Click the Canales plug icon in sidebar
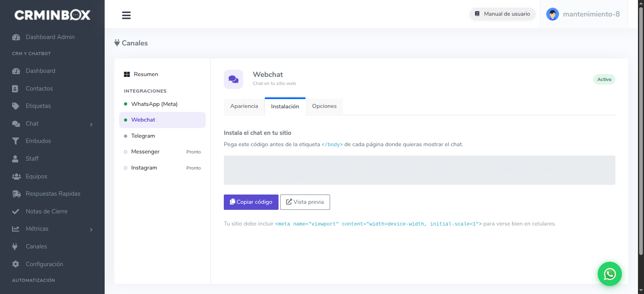Image resolution: width=644 pixels, height=294 pixels. [x=15, y=246]
